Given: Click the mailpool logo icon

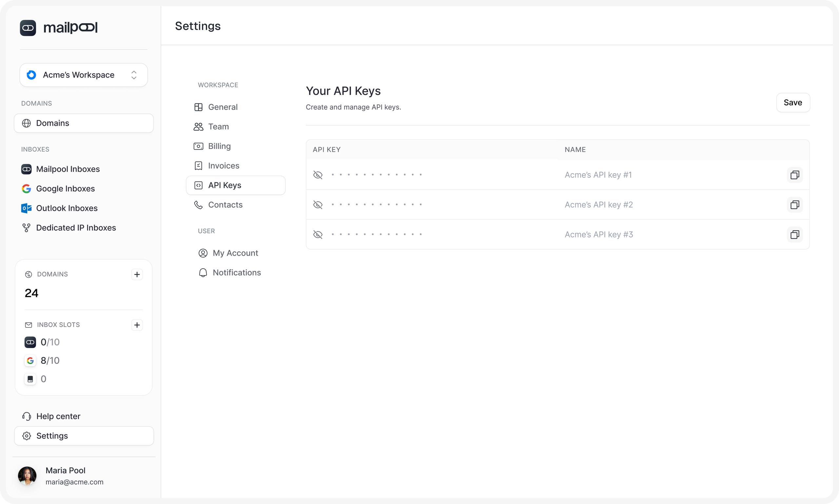Looking at the screenshot, I should (x=28, y=28).
